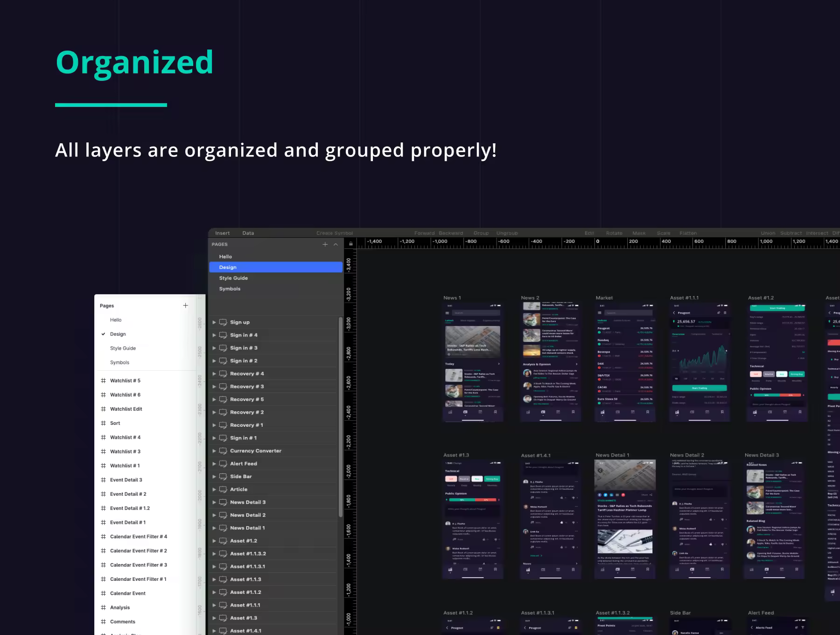
Task: Collapse the PAGES list with the chevron icon
Action: click(x=336, y=244)
